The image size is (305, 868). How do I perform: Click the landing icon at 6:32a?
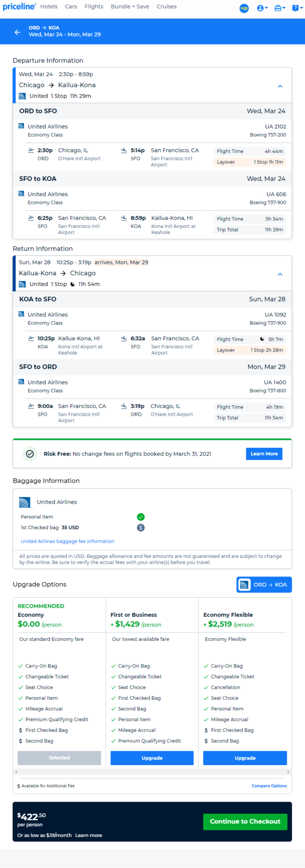click(124, 338)
